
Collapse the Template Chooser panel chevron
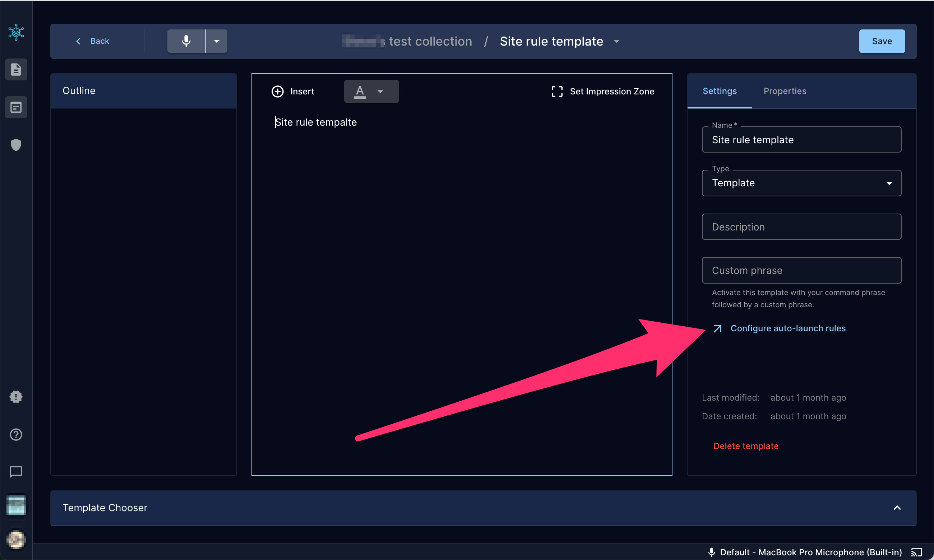pyautogui.click(x=897, y=508)
